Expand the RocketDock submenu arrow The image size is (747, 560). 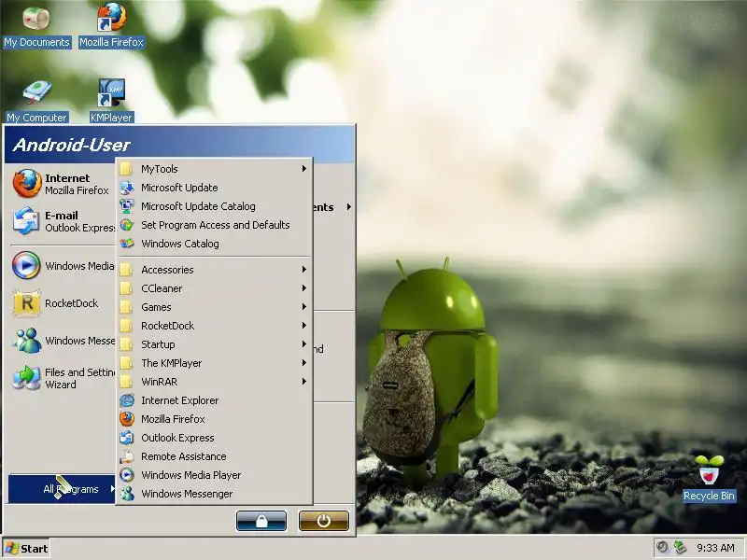[x=304, y=325]
